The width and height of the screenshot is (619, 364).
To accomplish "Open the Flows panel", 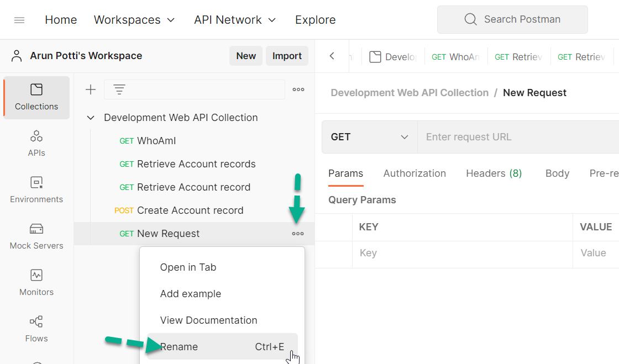I will point(36,329).
